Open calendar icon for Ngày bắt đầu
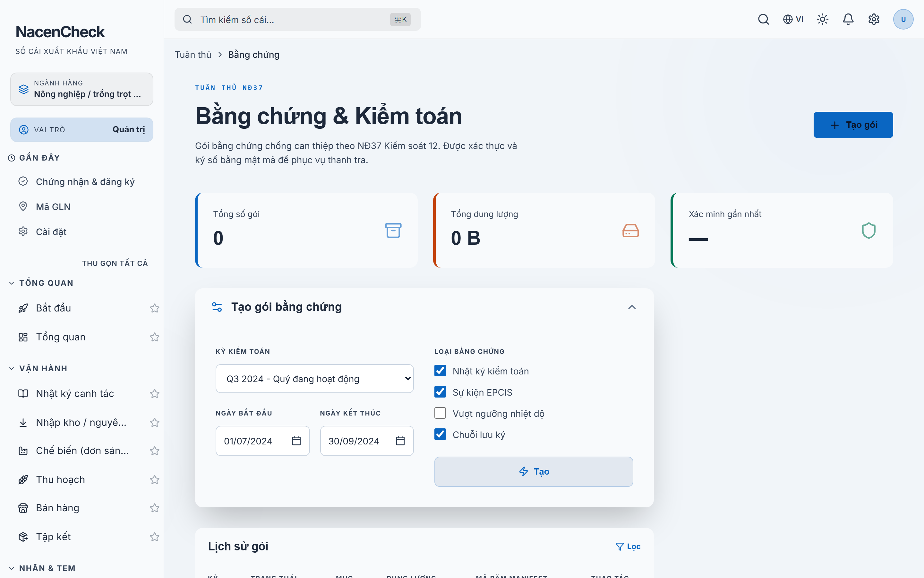This screenshot has height=578, width=924. [x=296, y=441]
